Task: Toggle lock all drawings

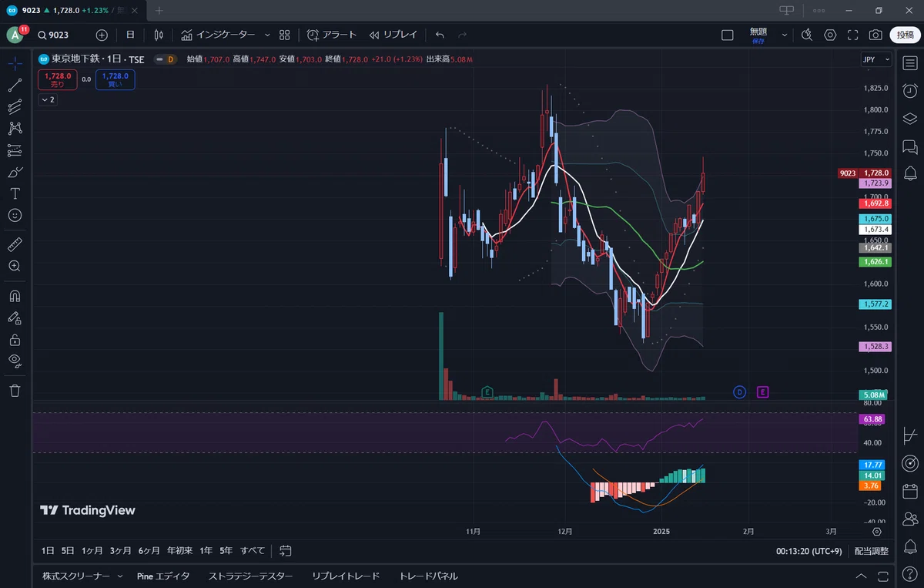Action: tap(15, 339)
